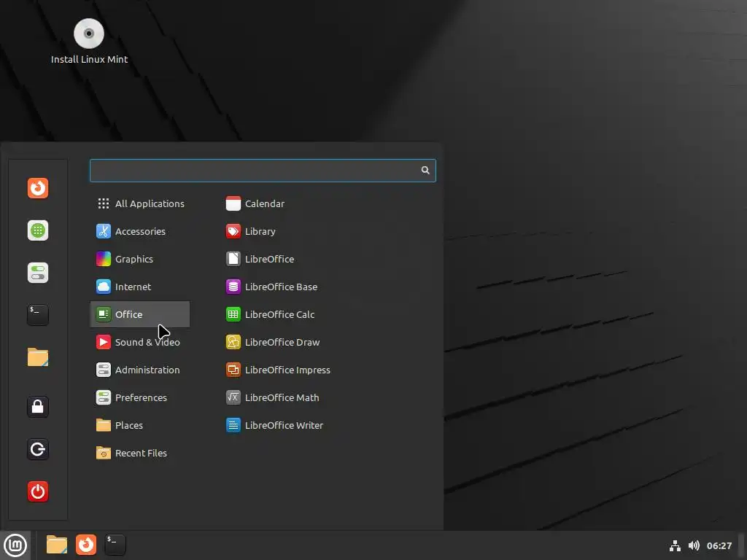Select the Graphics category

point(140,259)
